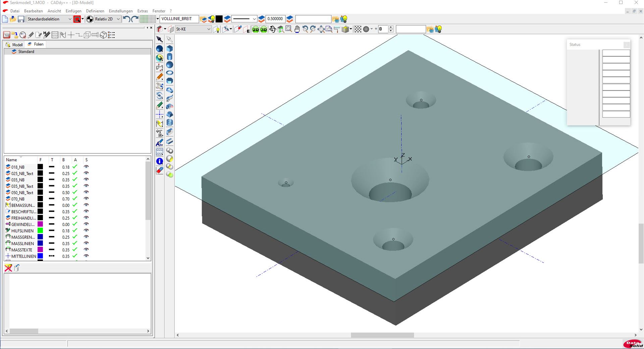Save the model with the floppy disk icon
644x349 pixels.
click(x=21, y=19)
